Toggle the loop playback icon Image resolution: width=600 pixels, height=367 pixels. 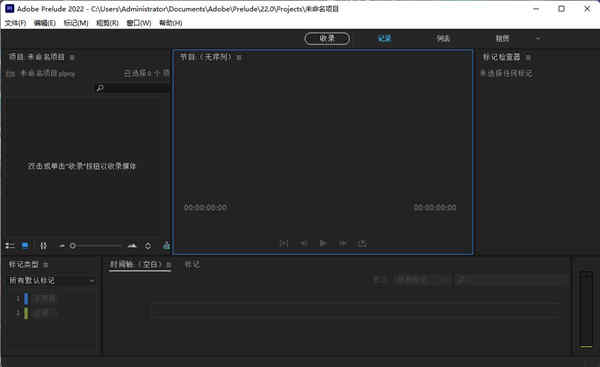pyautogui.click(x=362, y=243)
